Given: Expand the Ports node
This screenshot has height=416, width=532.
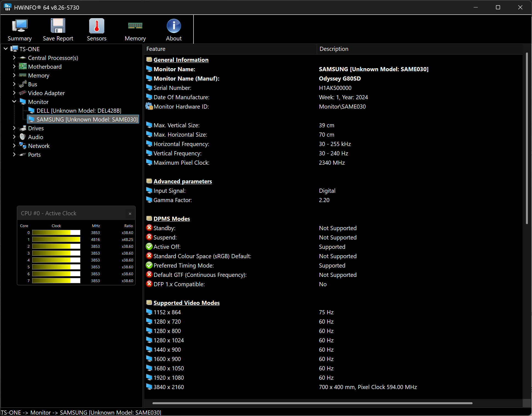Looking at the screenshot, I should 14,155.
